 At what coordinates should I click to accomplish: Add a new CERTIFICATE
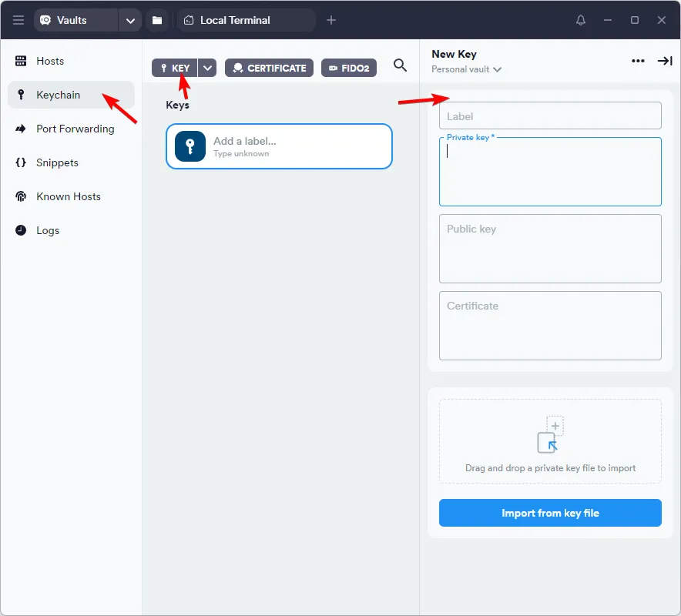click(269, 68)
